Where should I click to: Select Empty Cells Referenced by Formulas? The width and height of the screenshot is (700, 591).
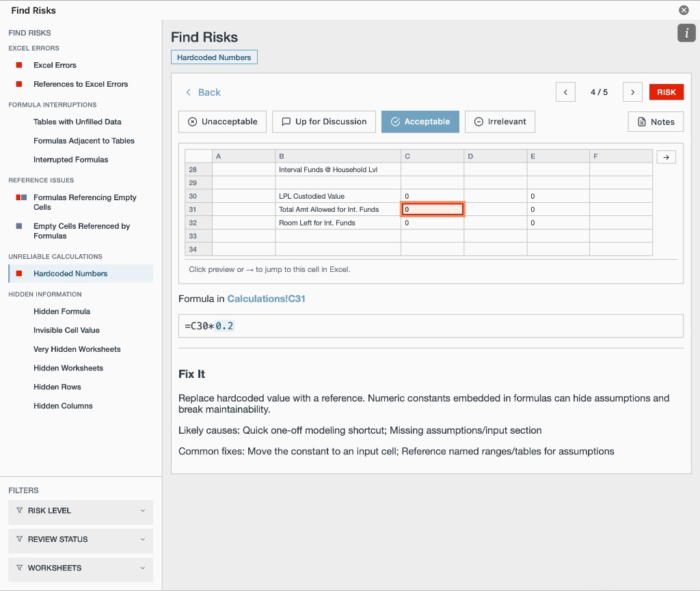click(x=82, y=231)
